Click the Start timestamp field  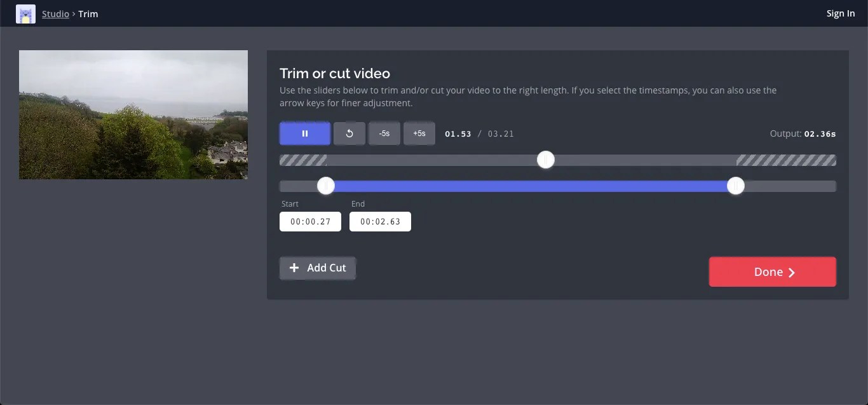point(310,221)
